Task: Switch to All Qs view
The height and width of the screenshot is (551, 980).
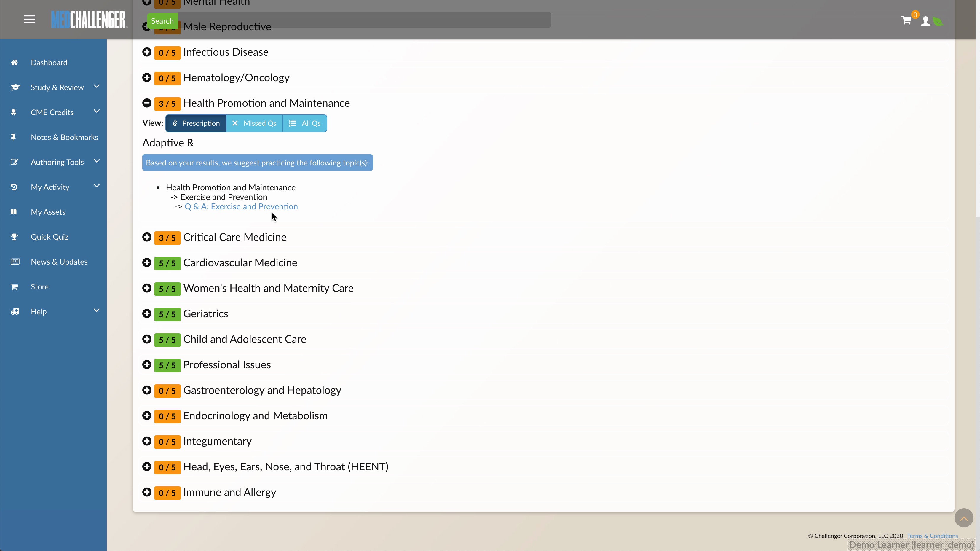Action: tap(305, 123)
